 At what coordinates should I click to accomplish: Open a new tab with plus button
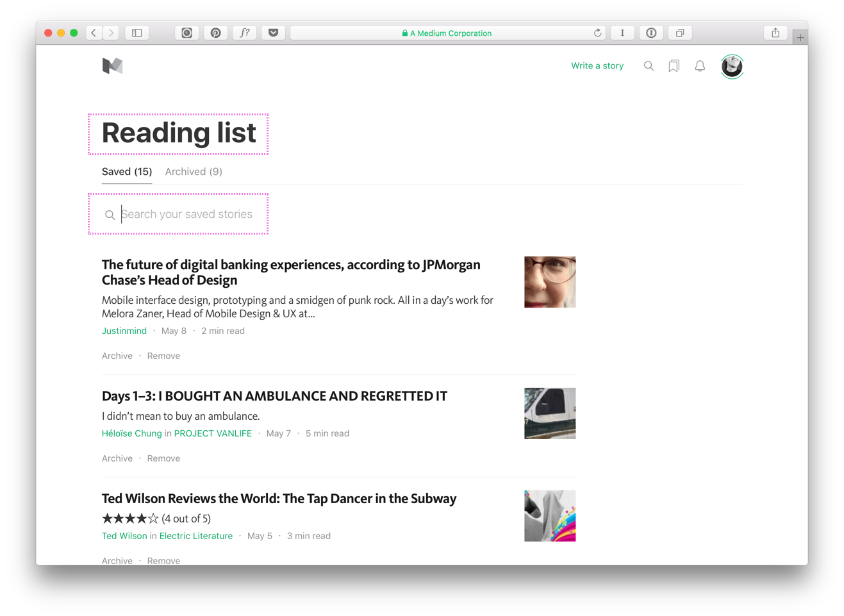click(x=800, y=38)
